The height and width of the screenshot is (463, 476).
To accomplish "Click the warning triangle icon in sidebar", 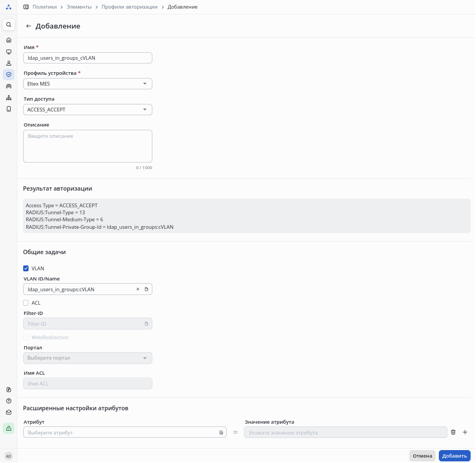I will point(9,428).
